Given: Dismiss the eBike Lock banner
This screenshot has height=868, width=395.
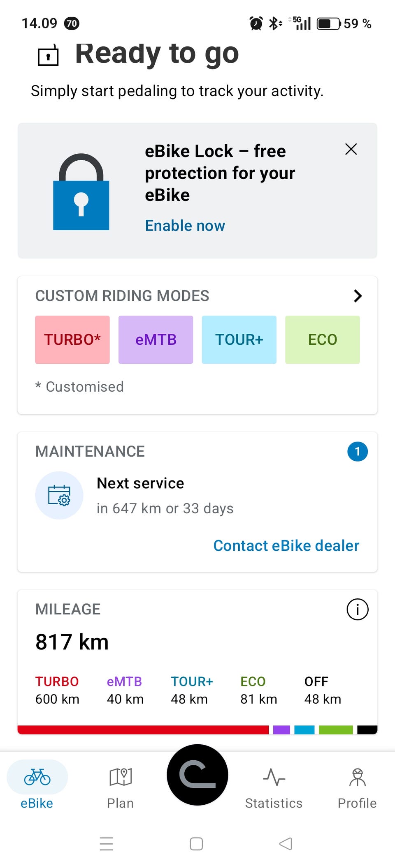Looking at the screenshot, I should coord(351,149).
